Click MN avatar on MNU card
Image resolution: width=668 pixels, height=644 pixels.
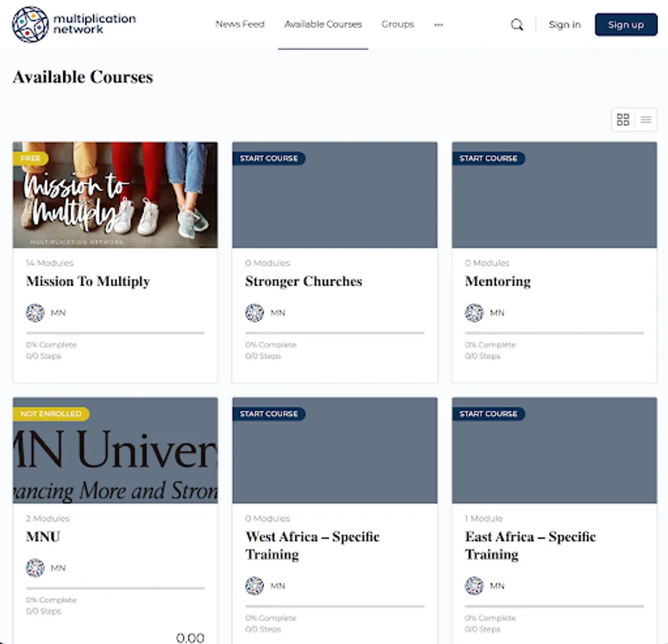point(35,568)
